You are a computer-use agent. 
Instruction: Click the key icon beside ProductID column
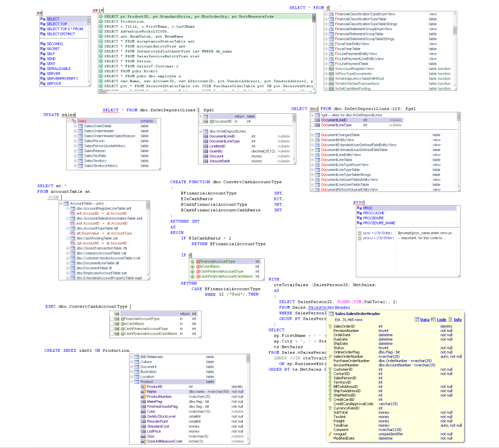click(143, 387)
